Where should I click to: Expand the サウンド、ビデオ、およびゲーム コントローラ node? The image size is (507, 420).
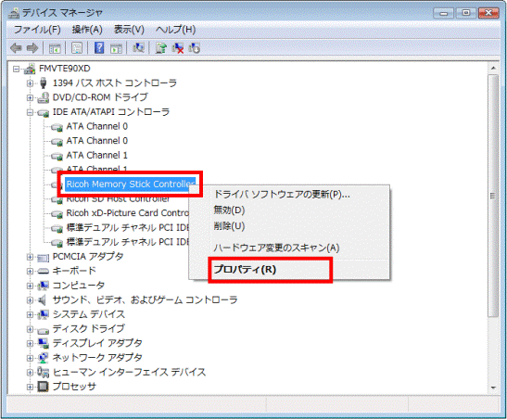click(30, 300)
